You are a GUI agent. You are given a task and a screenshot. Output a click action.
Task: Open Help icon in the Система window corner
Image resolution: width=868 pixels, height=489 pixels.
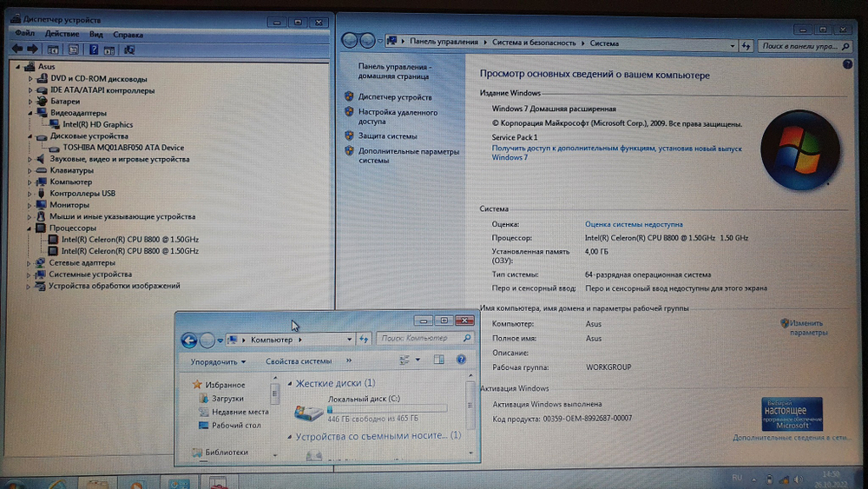tap(847, 64)
